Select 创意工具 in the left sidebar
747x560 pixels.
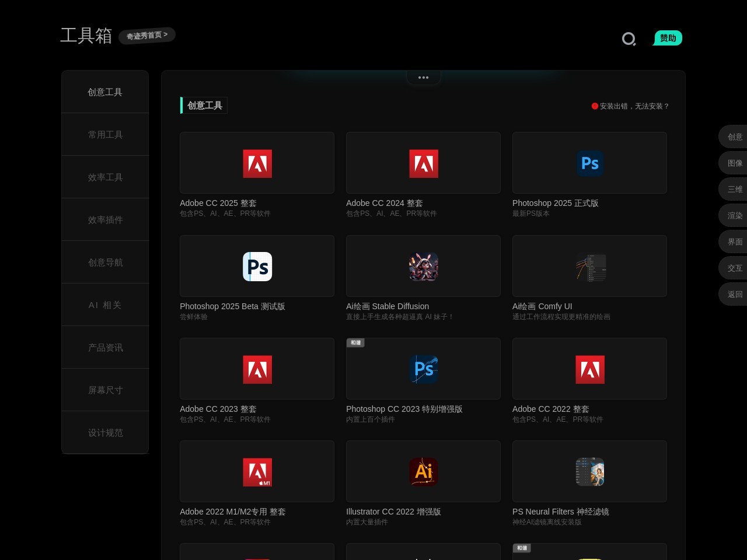[x=105, y=92]
